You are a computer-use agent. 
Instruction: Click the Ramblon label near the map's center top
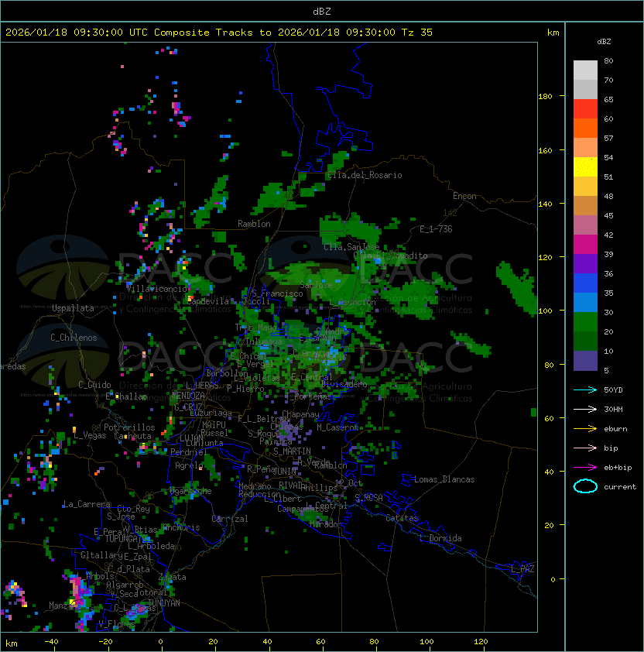pos(254,224)
